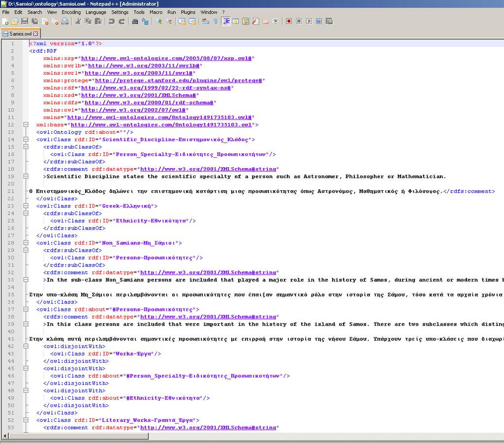Click the Save Recorded Macro icon
This screenshot has width=504, height=444.
[329, 22]
